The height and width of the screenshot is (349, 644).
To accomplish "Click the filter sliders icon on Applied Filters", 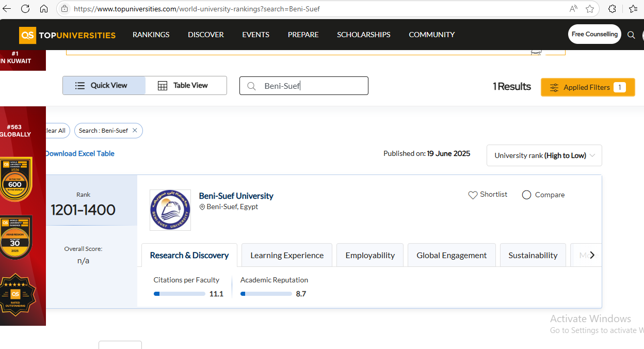I will [x=554, y=88].
